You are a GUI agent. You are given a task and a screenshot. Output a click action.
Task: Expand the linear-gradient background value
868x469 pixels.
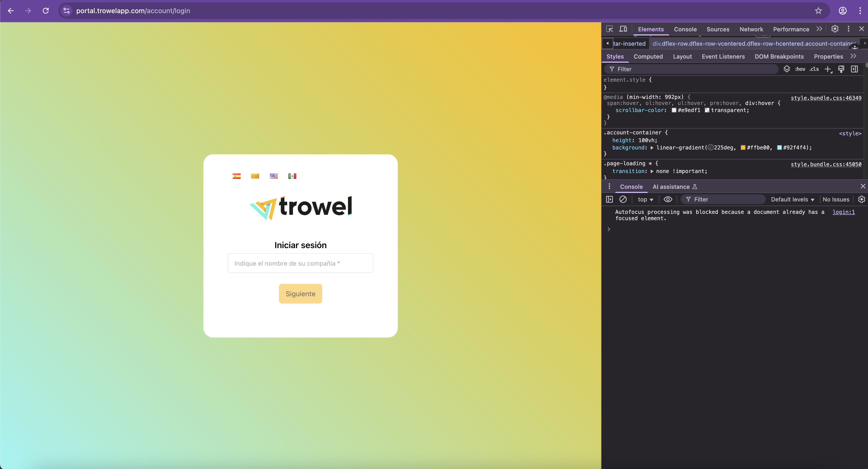652,148
